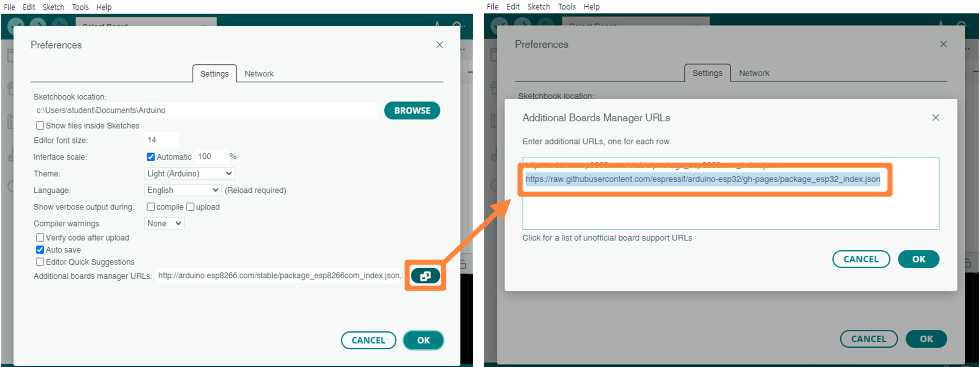Click the Editor font size input field
The image size is (980, 367).
[x=162, y=140]
